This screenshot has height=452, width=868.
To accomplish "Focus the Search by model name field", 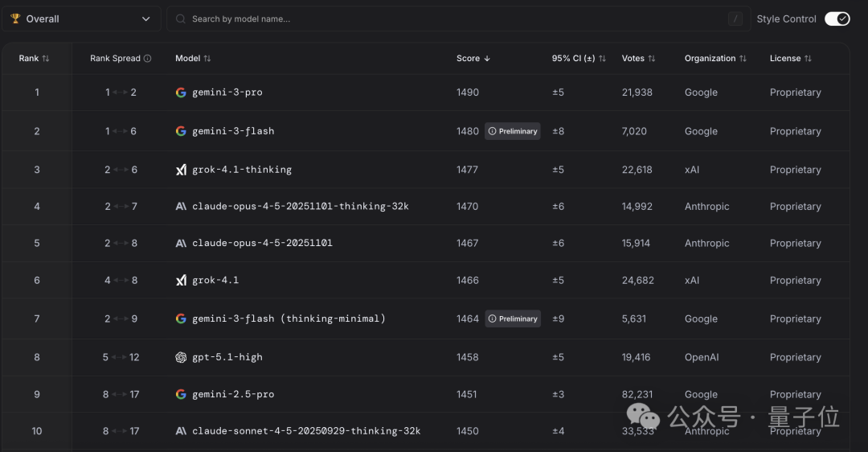I will click(x=458, y=18).
